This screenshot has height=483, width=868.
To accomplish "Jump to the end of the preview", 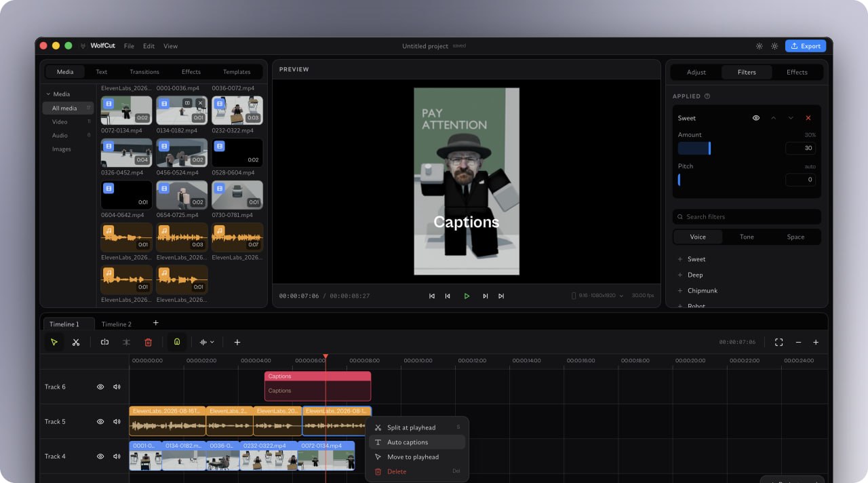I will (x=501, y=296).
